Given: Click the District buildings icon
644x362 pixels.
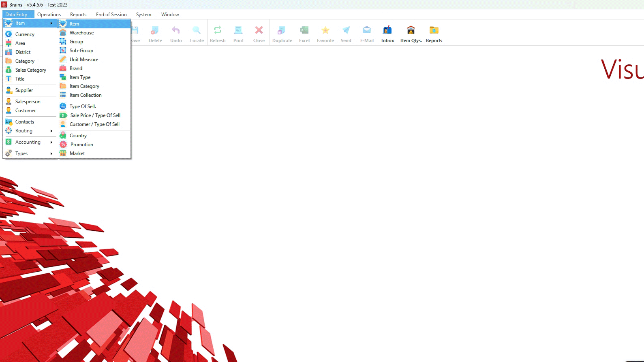Looking at the screenshot, I should click(9, 52).
